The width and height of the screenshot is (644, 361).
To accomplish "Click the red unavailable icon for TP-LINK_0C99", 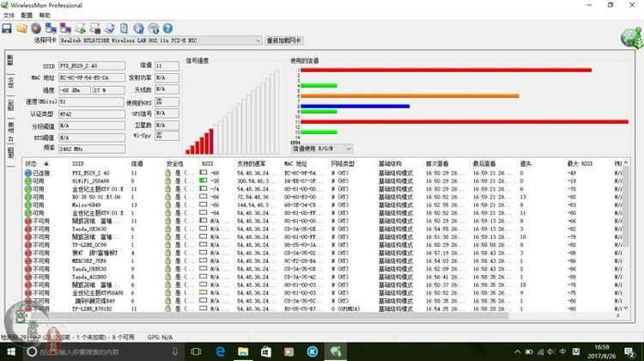I will [28, 245].
